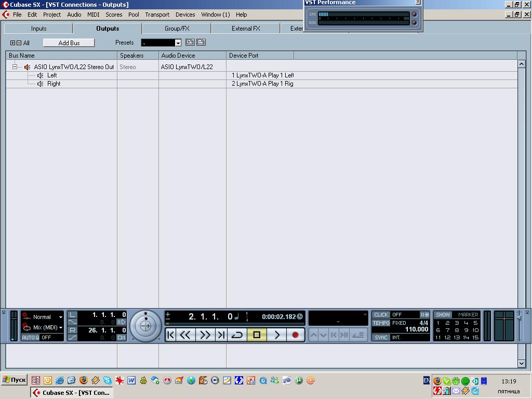The image size is (532, 399).
Task: Open the Presets dropdown
Action: (x=178, y=43)
